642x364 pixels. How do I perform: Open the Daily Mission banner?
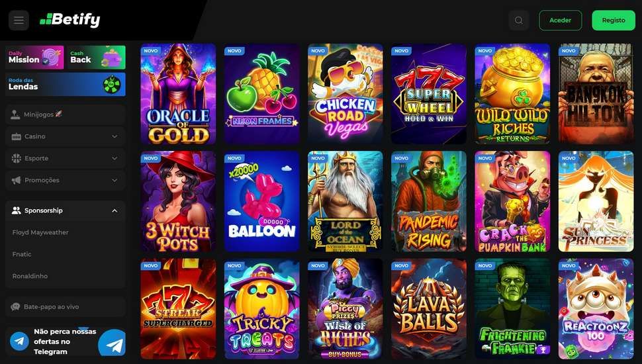[35, 58]
